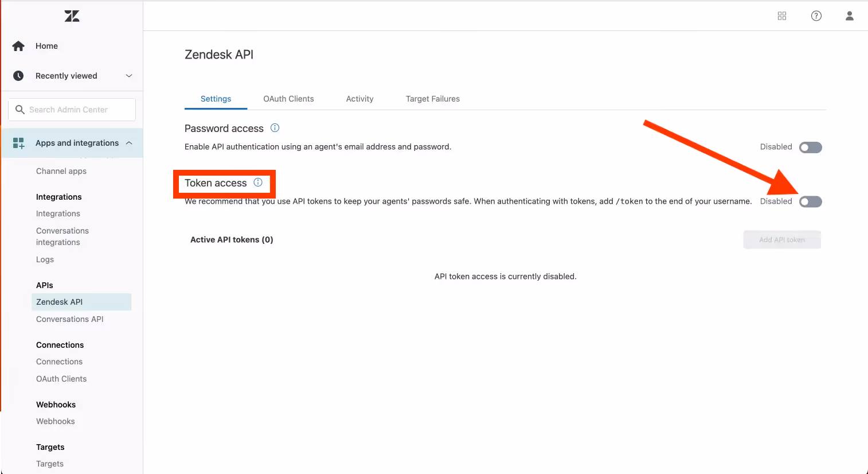This screenshot has width=868, height=474.
Task: Open the Integrations sidebar link
Action: coord(58,213)
